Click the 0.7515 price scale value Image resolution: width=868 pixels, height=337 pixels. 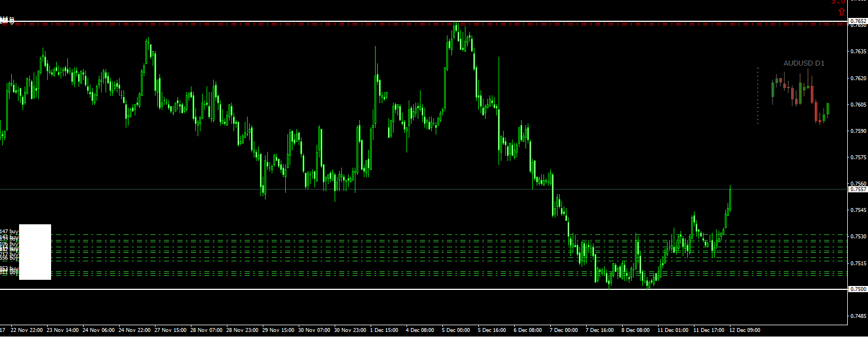[x=858, y=263]
